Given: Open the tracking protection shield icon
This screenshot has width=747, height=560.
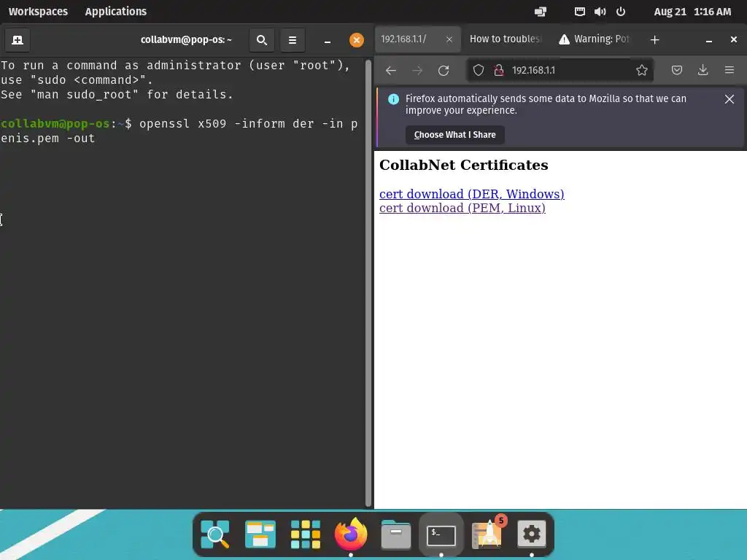Looking at the screenshot, I should click(479, 71).
